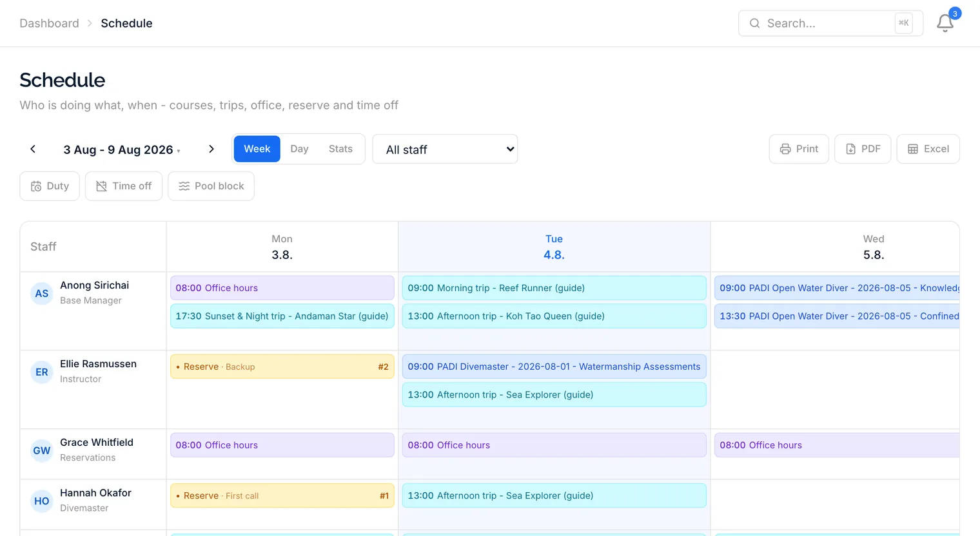Open 09:00 Morning trip - Reef Runner
The width and height of the screenshot is (980, 536).
coord(554,288)
